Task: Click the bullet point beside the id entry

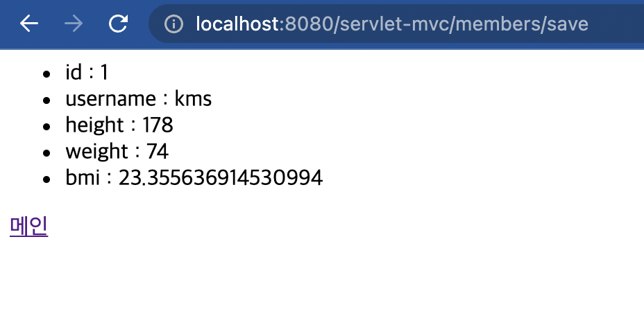Action: pyautogui.click(x=46, y=74)
